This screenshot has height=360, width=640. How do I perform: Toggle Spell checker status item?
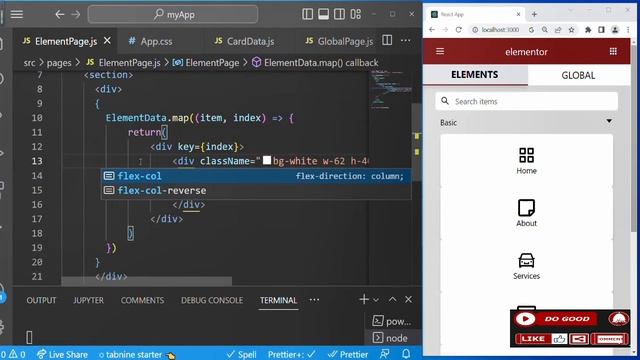click(x=241, y=354)
